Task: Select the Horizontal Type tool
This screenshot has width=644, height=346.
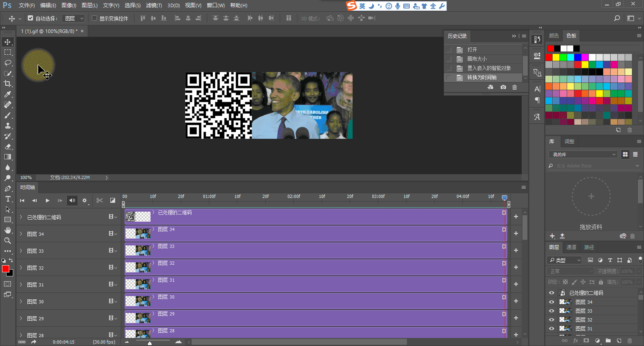Action: click(x=8, y=199)
